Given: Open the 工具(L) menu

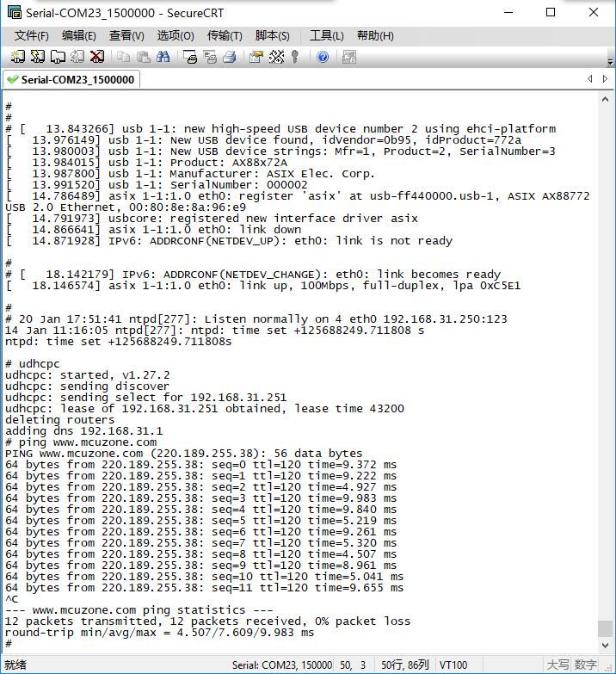Looking at the screenshot, I should pyautogui.click(x=326, y=35).
